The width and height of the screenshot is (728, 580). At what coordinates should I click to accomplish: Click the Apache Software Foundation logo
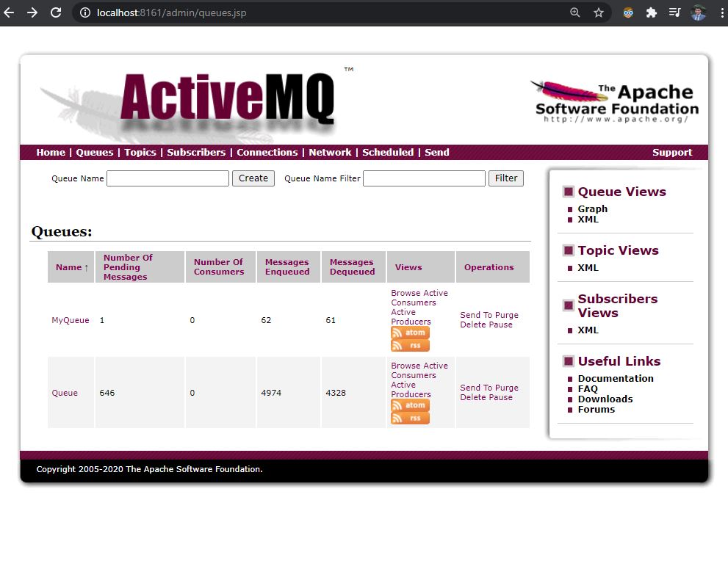615,101
